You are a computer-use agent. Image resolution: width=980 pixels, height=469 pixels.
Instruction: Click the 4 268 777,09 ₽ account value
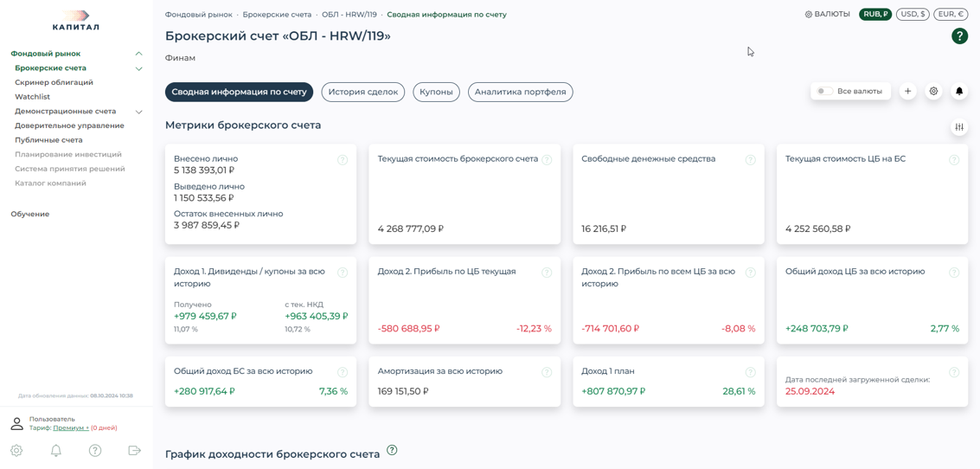[411, 228]
